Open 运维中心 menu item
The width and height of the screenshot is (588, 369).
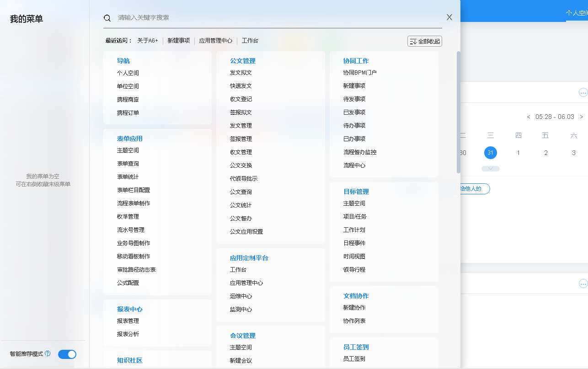click(x=241, y=296)
